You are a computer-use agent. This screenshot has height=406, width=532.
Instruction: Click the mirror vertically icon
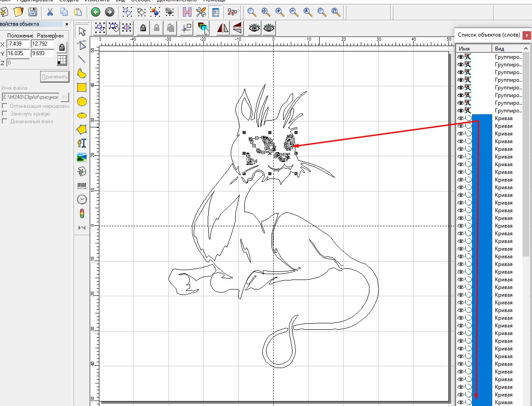point(237,28)
